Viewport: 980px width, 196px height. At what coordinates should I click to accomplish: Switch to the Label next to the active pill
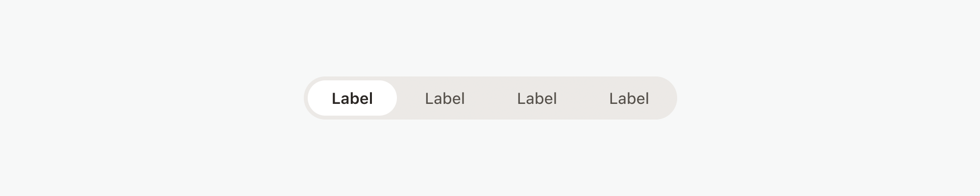444,98
